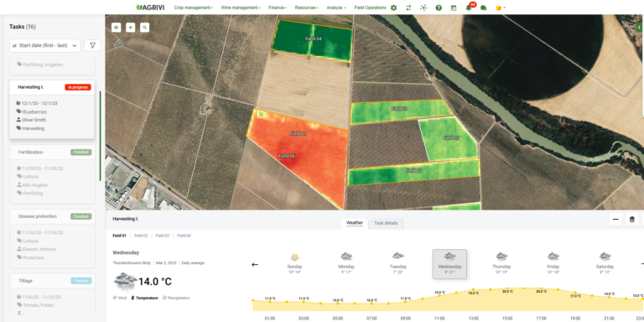
Task: Open the integrations network icon
Action: 423,8
